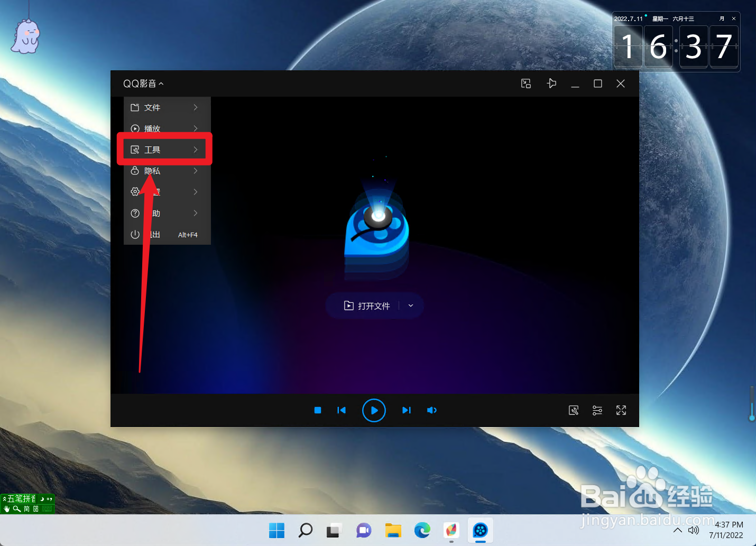Open the dropdown arrow beside 打开文件

tap(411, 306)
